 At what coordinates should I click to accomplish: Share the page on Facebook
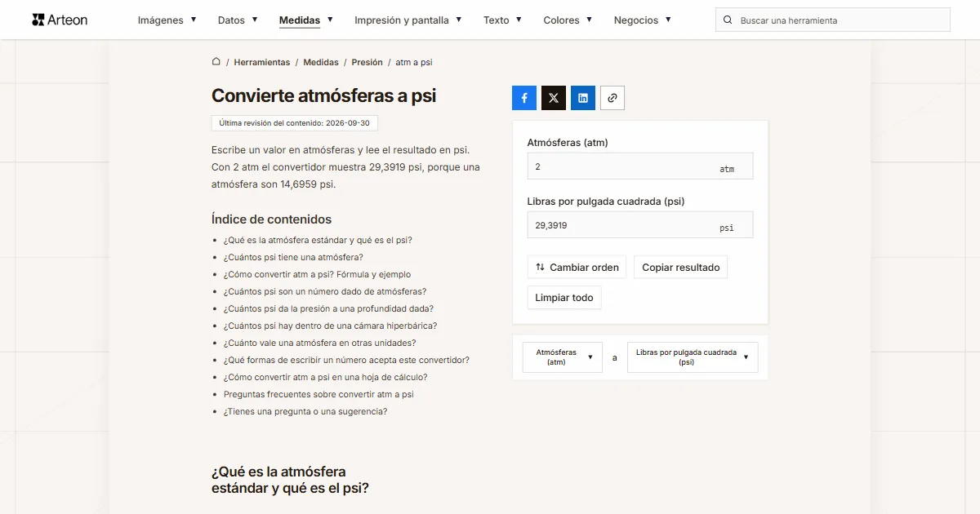point(524,98)
